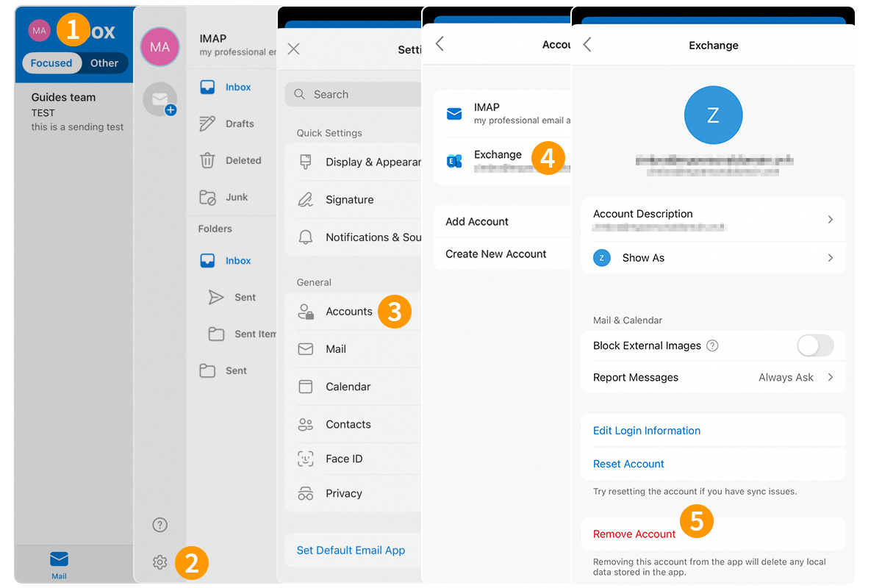Screen dimensions: 882x588
Task: Switch to the Other inbox tab
Action: [x=104, y=63]
